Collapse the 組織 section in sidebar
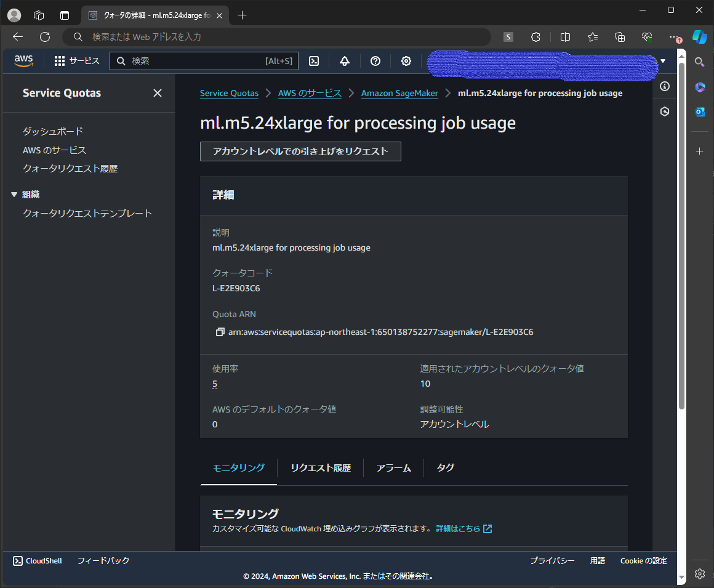This screenshot has width=714, height=588. [x=14, y=195]
